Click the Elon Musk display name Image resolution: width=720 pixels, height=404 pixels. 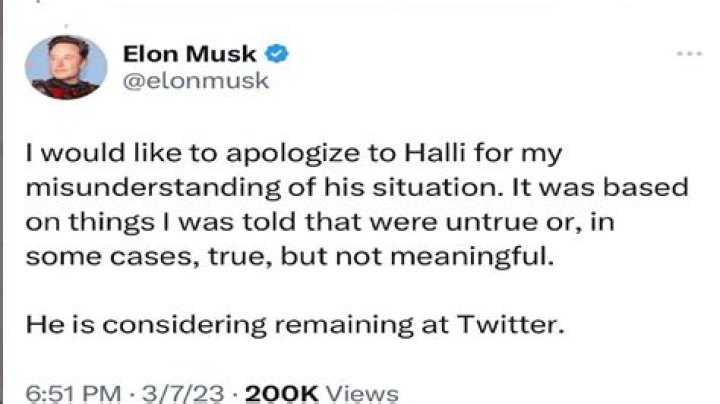(189, 54)
